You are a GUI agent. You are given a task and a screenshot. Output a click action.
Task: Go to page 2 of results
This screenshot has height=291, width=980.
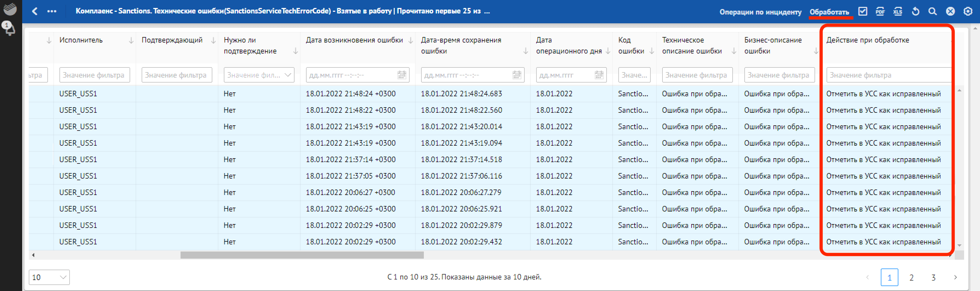click(911, 277)
